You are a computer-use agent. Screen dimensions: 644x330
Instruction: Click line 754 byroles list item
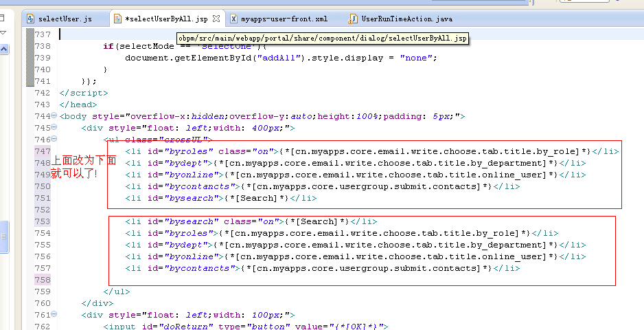point(342,233)
